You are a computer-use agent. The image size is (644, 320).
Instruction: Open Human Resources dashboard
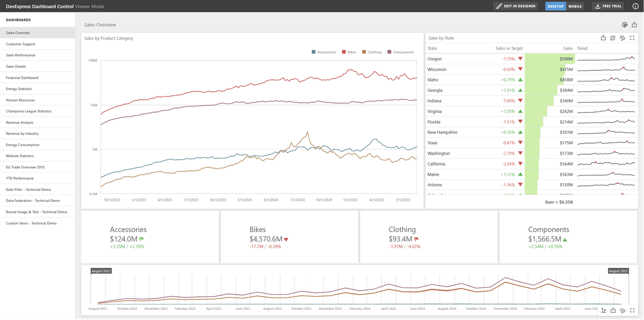tap(38, 100)
